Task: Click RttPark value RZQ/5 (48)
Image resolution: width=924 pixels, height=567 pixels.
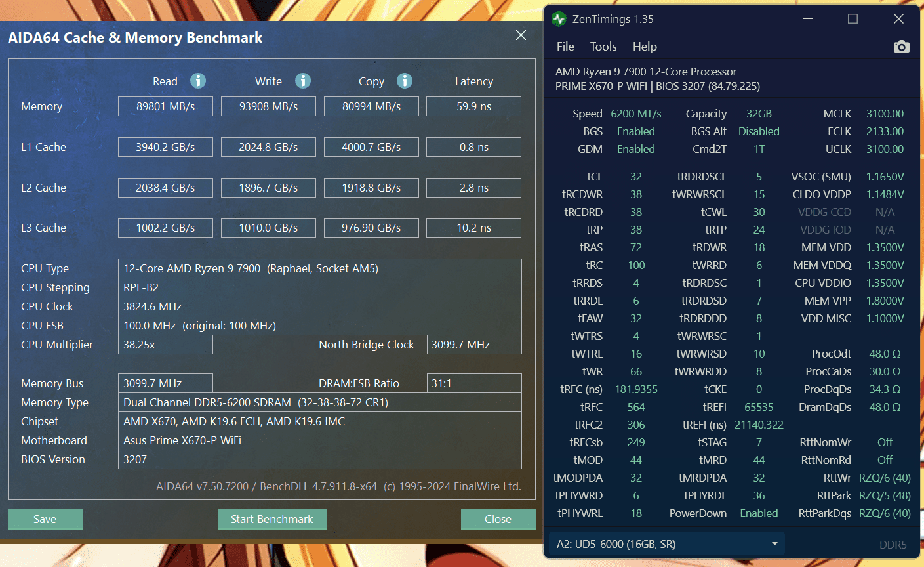Action: (x=885, y=495)
